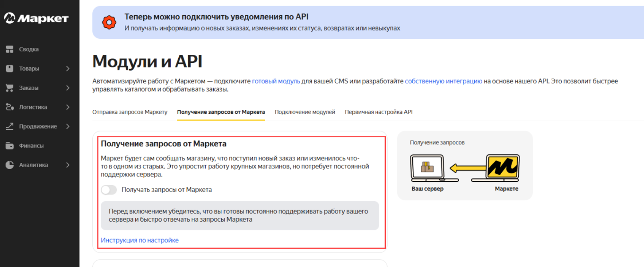Click the API notifications banner headline
Screen dimensions: 644x267
[217, 17]
